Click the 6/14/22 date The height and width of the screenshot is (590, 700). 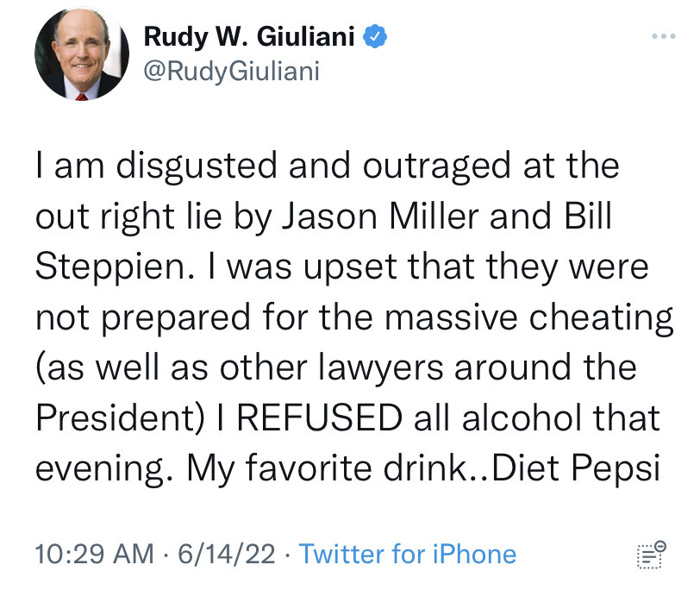[223, 554]
